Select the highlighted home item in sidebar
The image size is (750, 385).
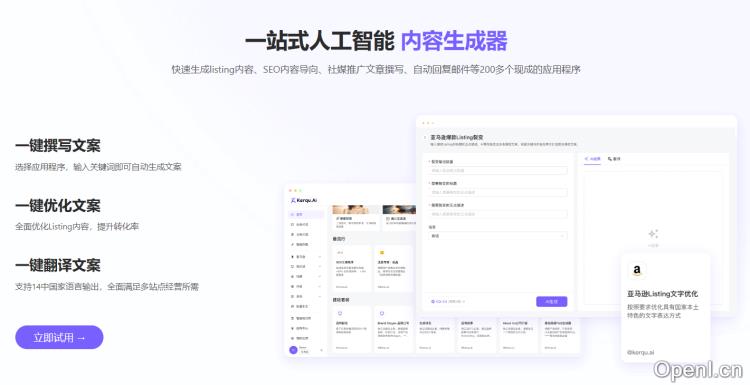coord(306,214)
